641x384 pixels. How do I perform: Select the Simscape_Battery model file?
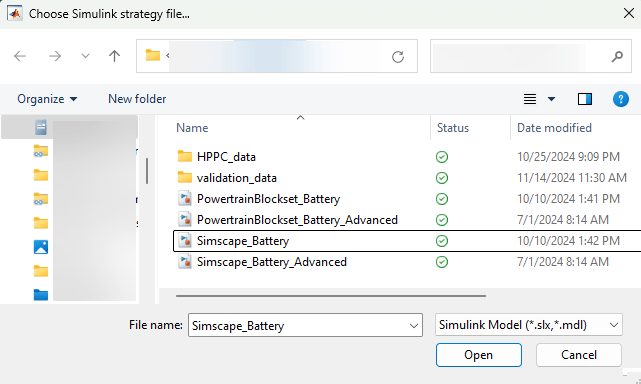click(243, 241)
